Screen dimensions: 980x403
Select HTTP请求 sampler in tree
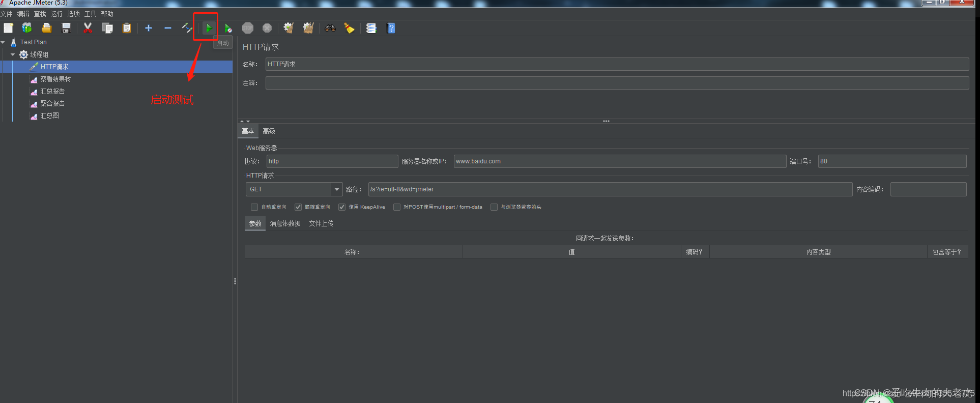[54, 67]
